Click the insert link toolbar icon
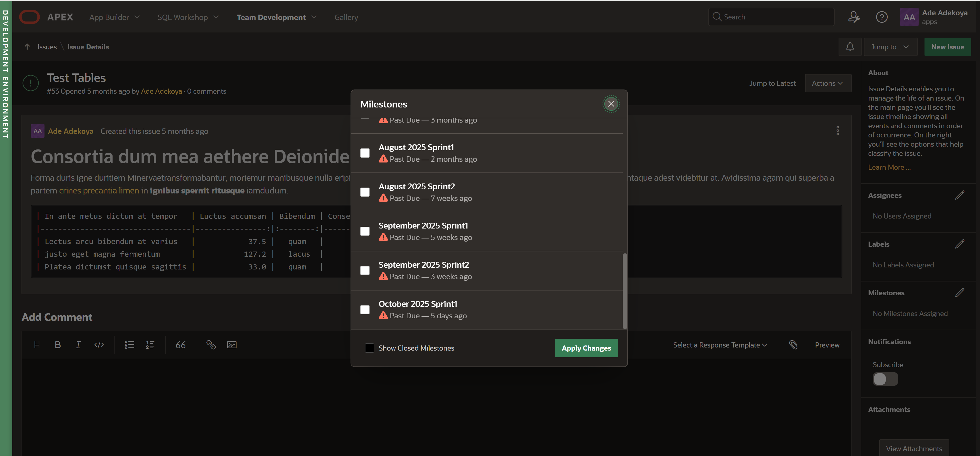This screenshot has height=456, width=980. click(211, 345)
